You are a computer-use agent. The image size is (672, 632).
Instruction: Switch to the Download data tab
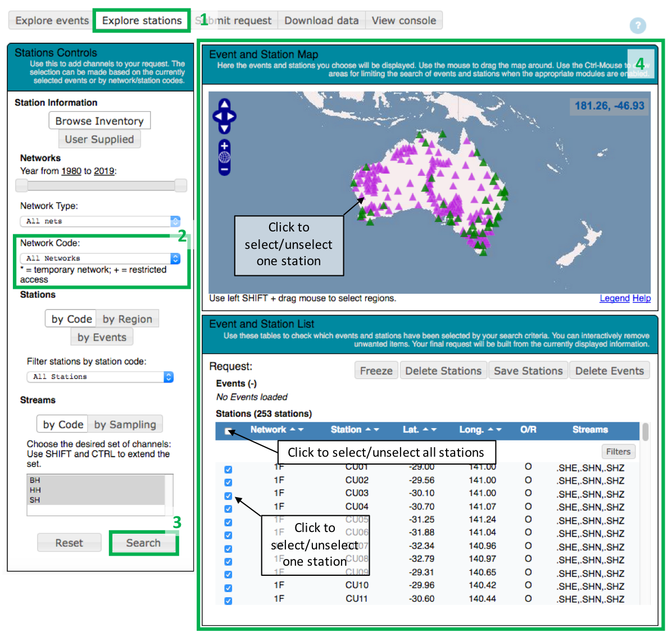click(x=321, y=20)
